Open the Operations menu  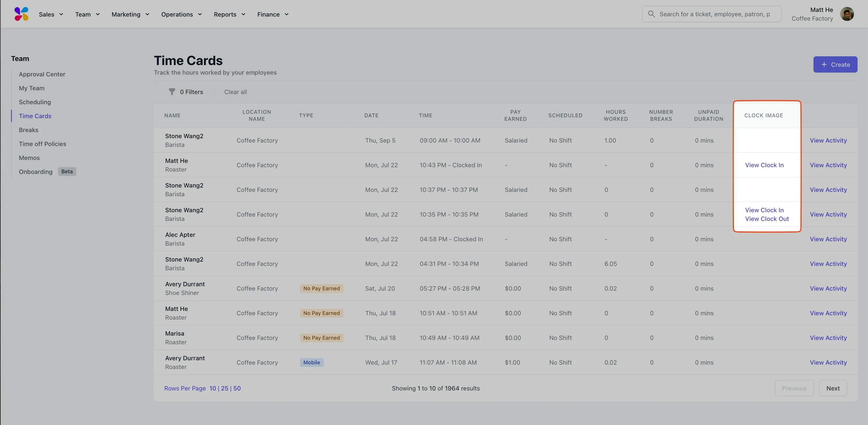click(181, 14)
